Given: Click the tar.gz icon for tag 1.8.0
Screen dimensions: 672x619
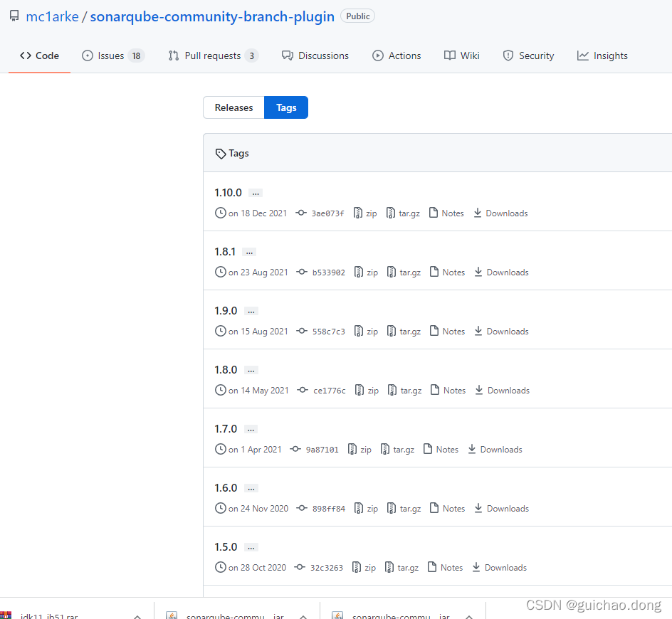Looking at the screenshot, I should point(392,390).
